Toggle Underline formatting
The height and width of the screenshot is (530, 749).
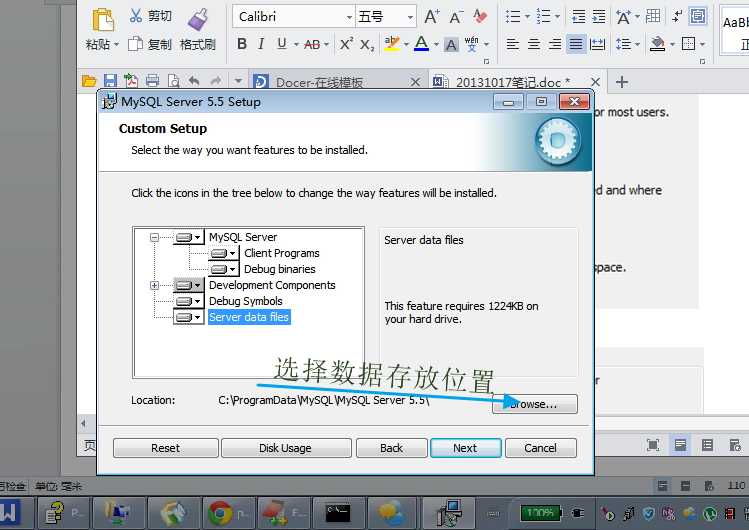point(282,44)
